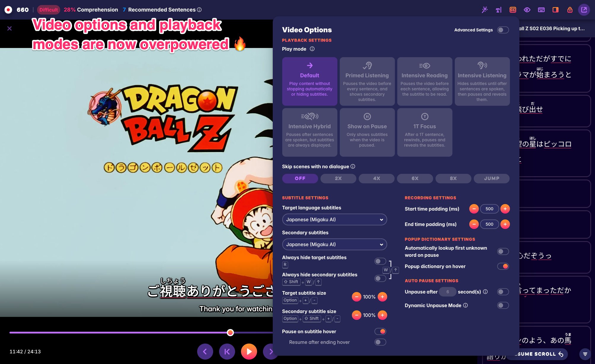Viewport: 595px width, 364px height.
Task: Set skip scenes to OFF
Action: [x=300, y=178]
